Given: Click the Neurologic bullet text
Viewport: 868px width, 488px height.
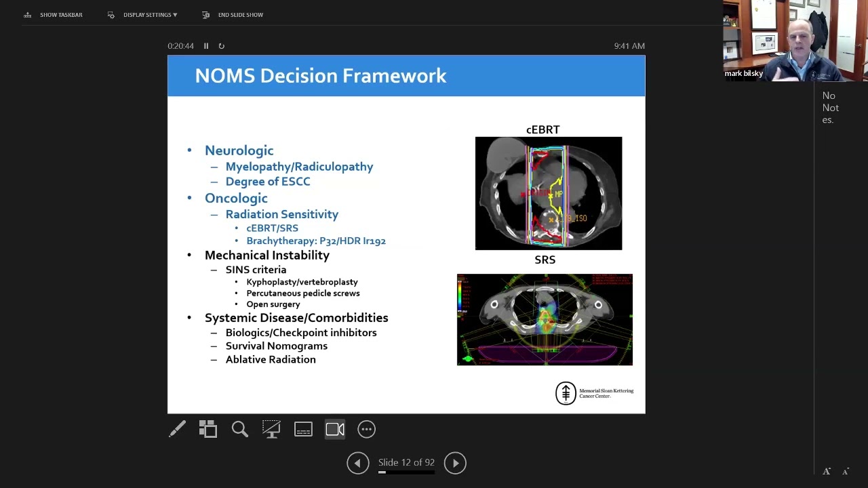Looking at the screenshot, I should (239, 150).
